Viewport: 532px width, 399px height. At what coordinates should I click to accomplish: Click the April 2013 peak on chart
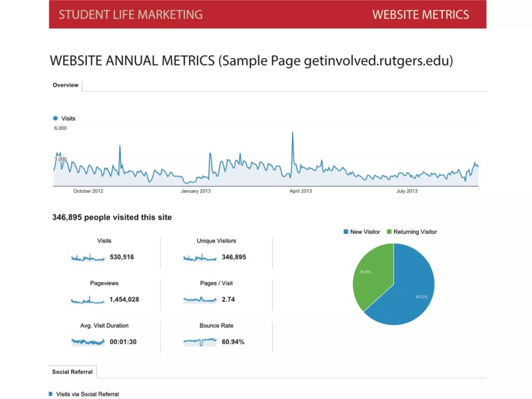pos(292,133)
